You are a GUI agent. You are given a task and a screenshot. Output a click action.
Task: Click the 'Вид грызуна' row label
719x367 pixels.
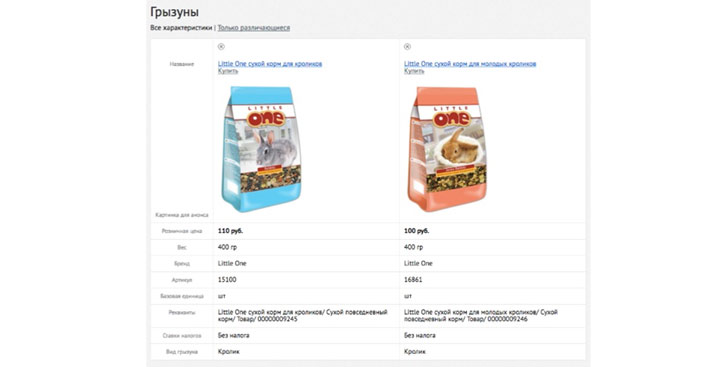point(182,352)
